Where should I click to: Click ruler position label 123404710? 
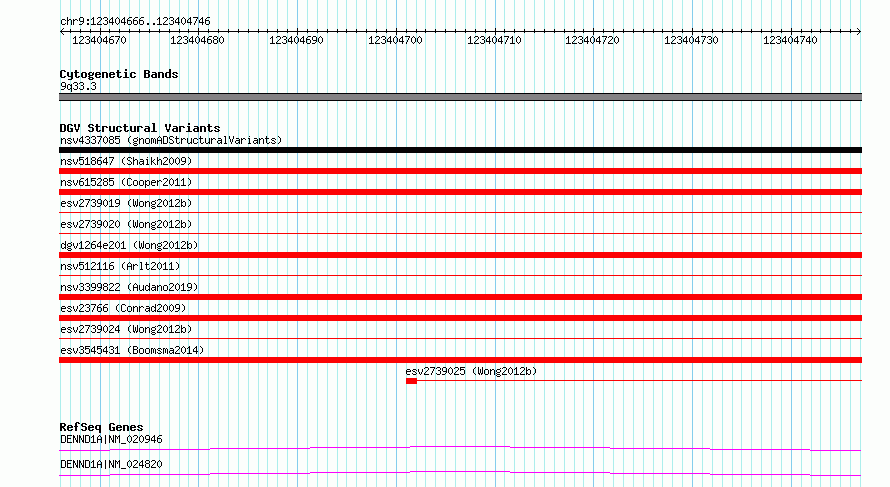494,40
